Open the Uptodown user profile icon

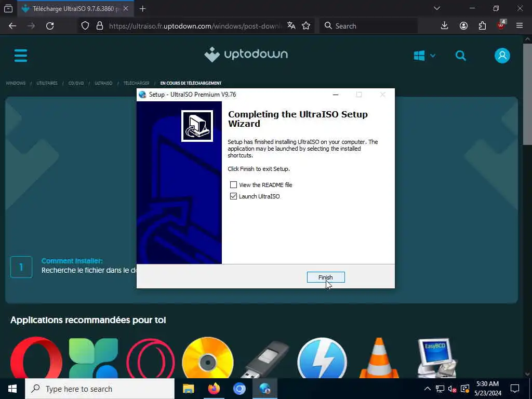pyautogui.click(x=502, y=55)
